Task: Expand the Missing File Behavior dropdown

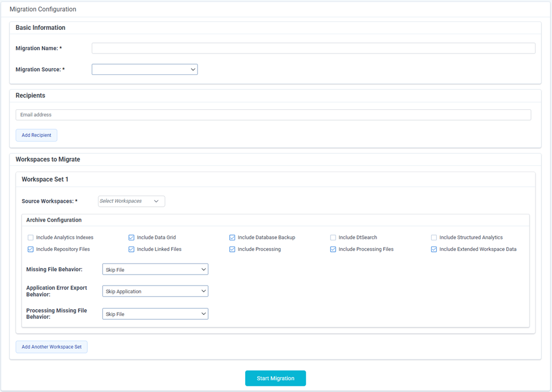Action: [155, 269]
